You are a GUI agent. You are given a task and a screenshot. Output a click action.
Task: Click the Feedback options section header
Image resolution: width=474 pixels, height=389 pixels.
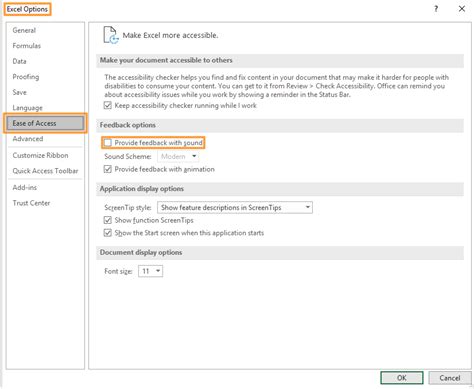280,125
